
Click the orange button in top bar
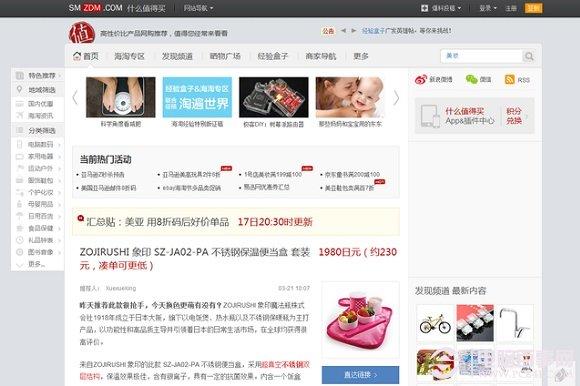533,8
